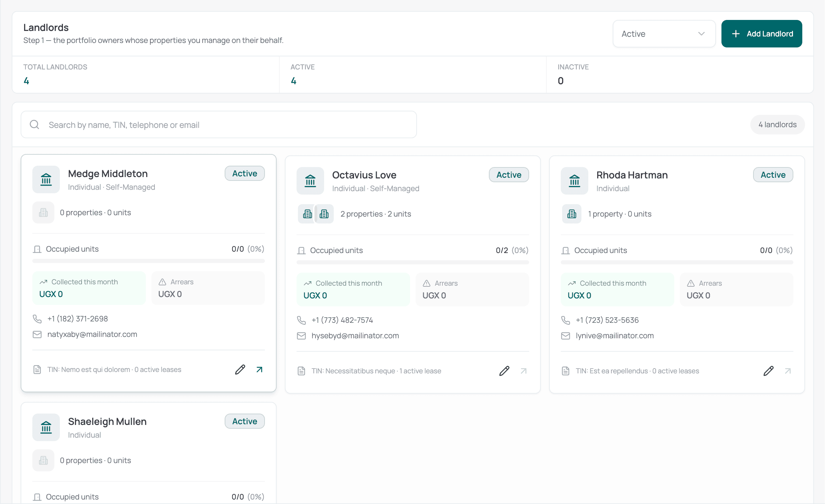The width and height of the screenshot is (825, 504).
Task: Click 'TIN: Nemo est qui dolorem' text
Action: tap(89, 370)
